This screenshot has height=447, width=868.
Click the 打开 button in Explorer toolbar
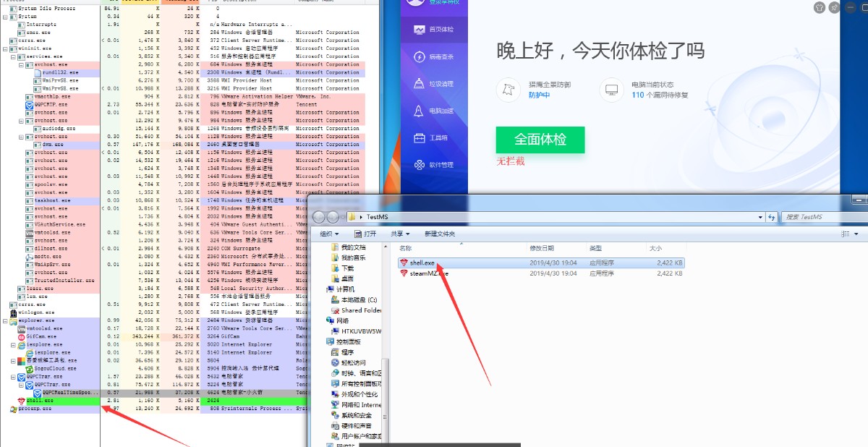tap(365, 234)
